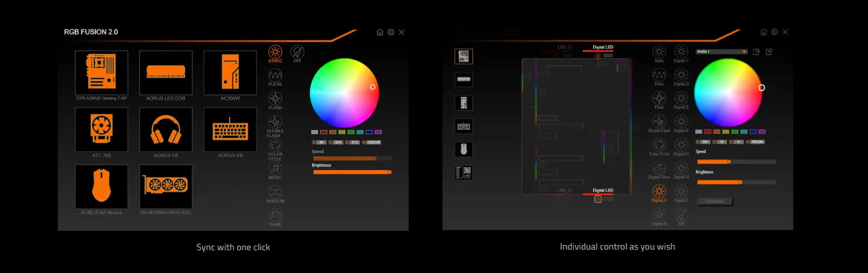This screenshot has width=868, height=273.
Task: Switch to bottom Digital LED tab
Action: click(x=602, y=190)
